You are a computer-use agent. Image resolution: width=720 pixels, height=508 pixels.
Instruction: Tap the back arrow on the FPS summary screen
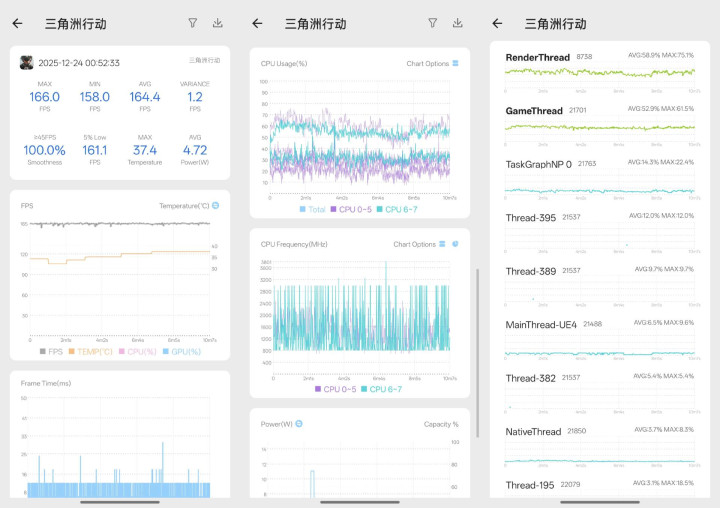pyautogui.click(x=17, y=23)
